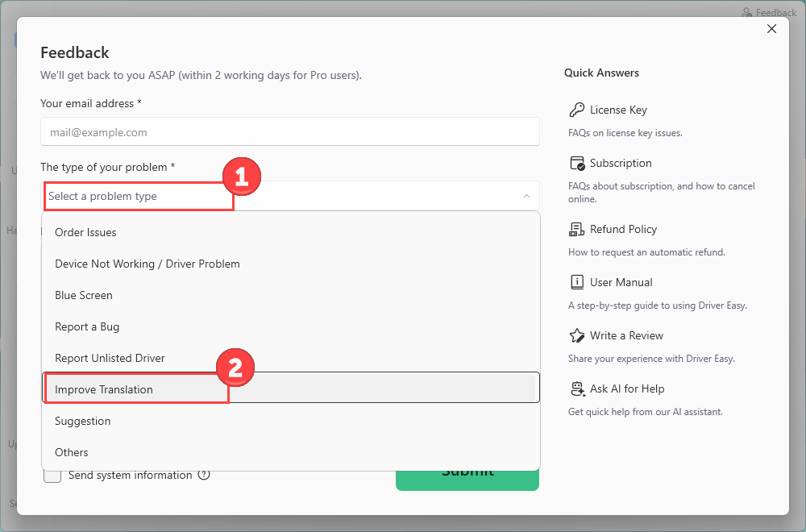
Task: Open the Feedback link in top bar
Action: [769, 12]
